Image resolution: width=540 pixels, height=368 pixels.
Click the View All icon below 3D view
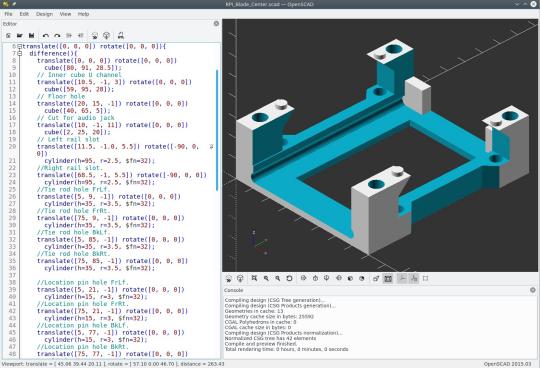tap(254, 278)
